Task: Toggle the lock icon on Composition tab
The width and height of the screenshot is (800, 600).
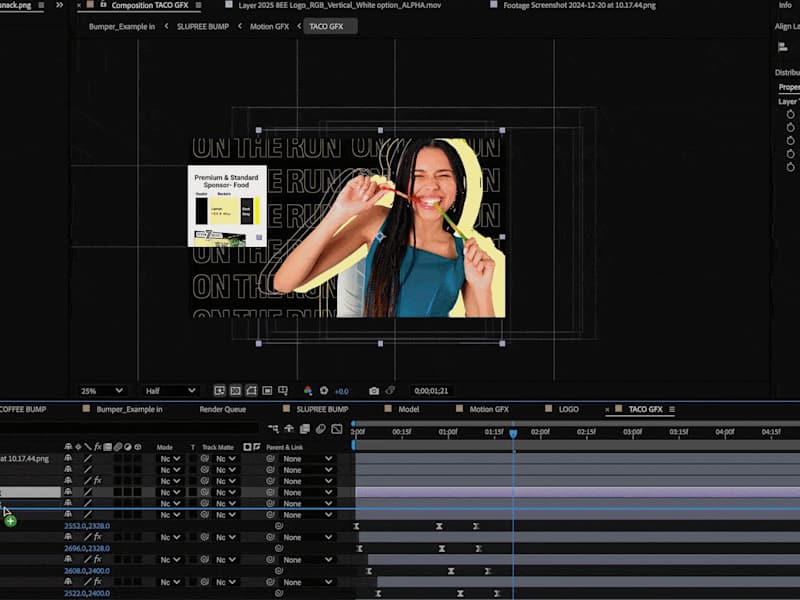Action: [103, 5]
